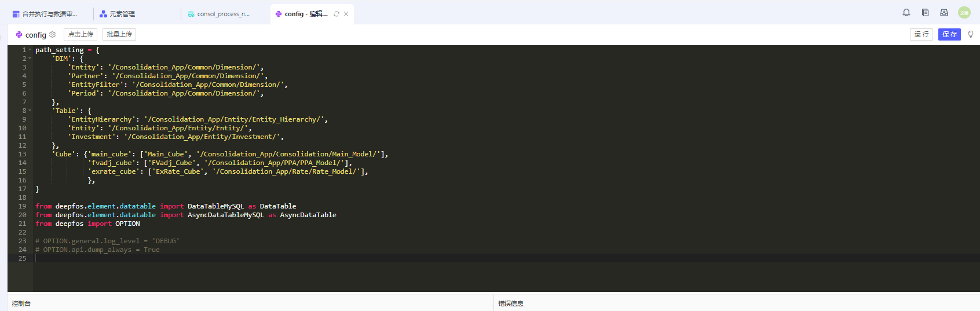Fold the 'DIM' block at line 2
This screenshot has width=980, height=311.
30,58
